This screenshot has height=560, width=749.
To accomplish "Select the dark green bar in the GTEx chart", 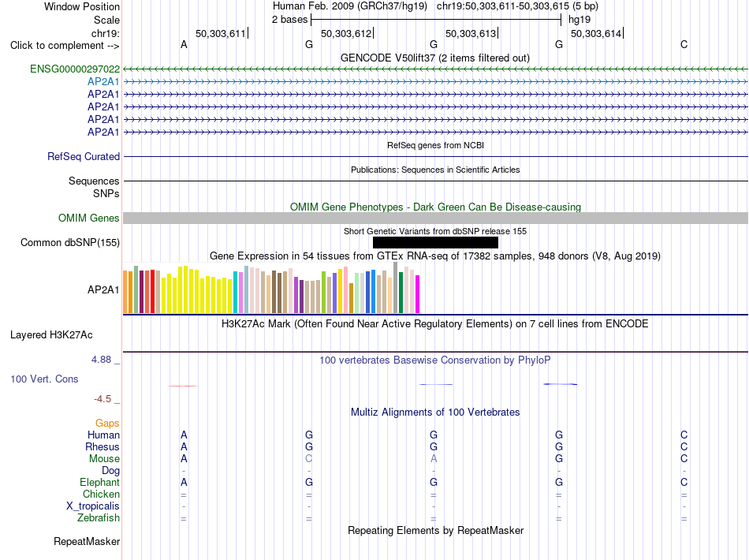I will (x=401, y=293).
